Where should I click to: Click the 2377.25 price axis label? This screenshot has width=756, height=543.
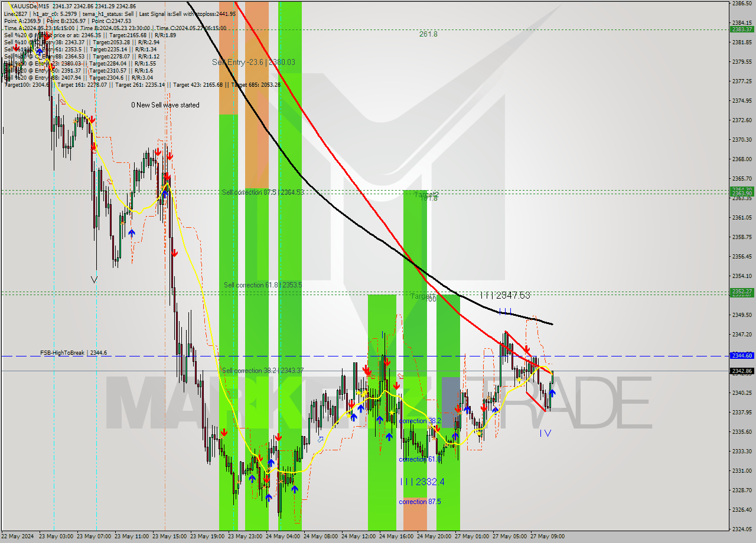(x=742, y=81)
